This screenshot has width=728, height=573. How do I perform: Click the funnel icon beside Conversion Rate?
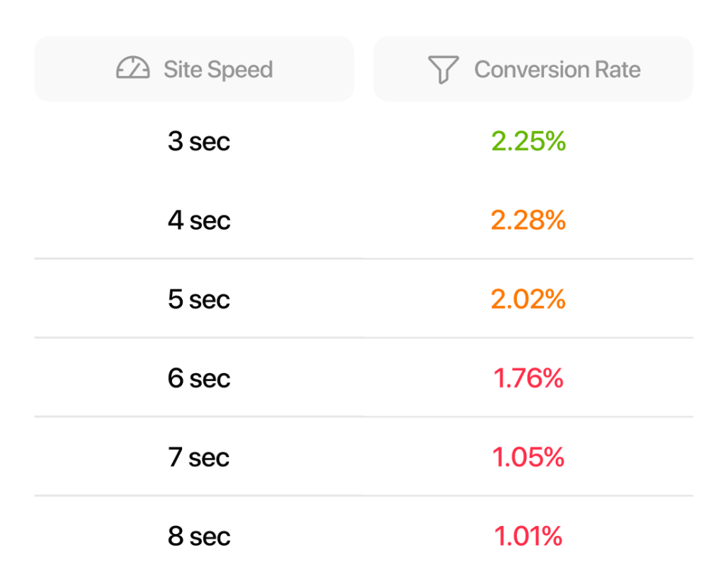coord(443,70)
